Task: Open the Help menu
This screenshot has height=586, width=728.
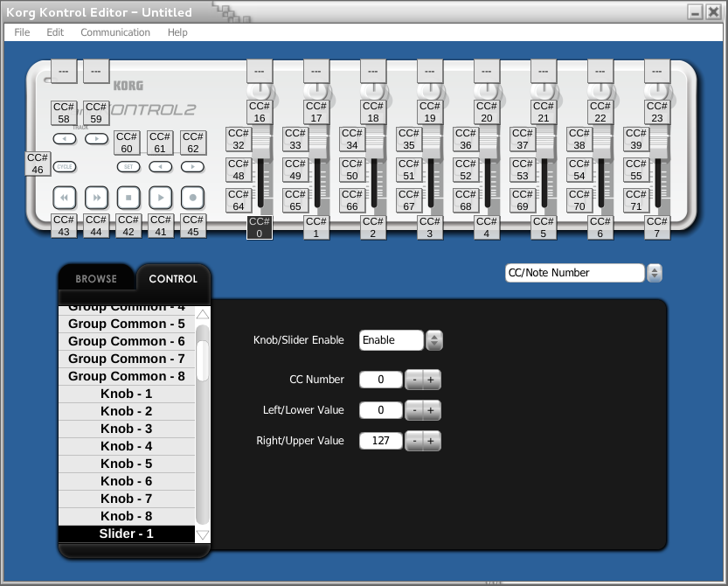Action: click(x=177, y=32)
